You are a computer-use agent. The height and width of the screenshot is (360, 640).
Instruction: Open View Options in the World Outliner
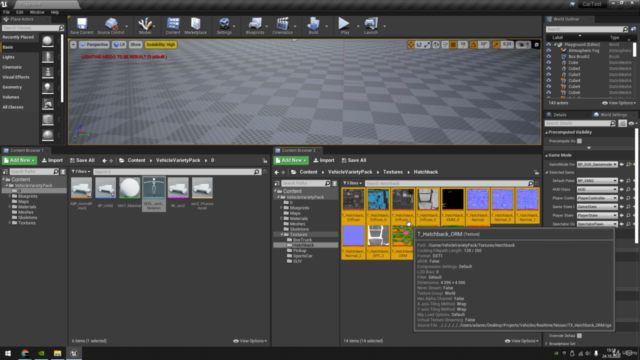(619, 103)
